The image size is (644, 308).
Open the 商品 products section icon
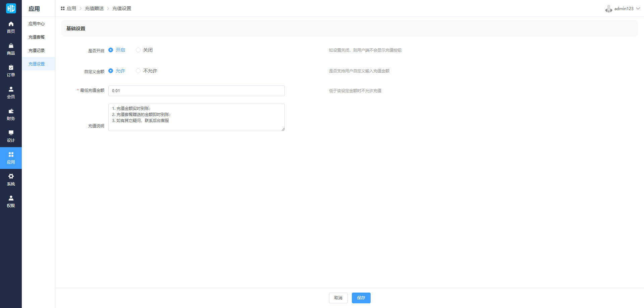(11, 46)
